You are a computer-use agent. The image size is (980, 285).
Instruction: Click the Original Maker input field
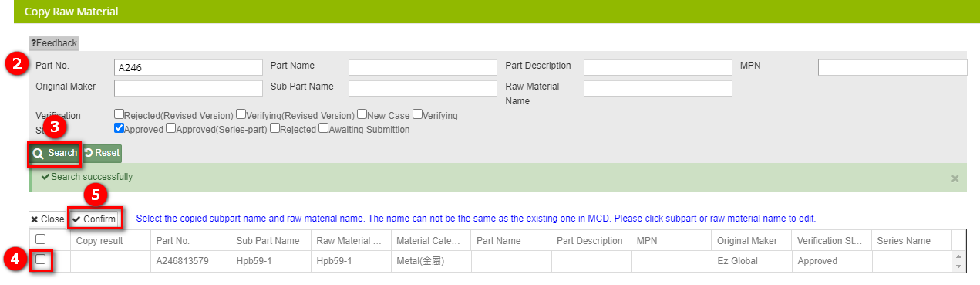[x=188, y=87]
